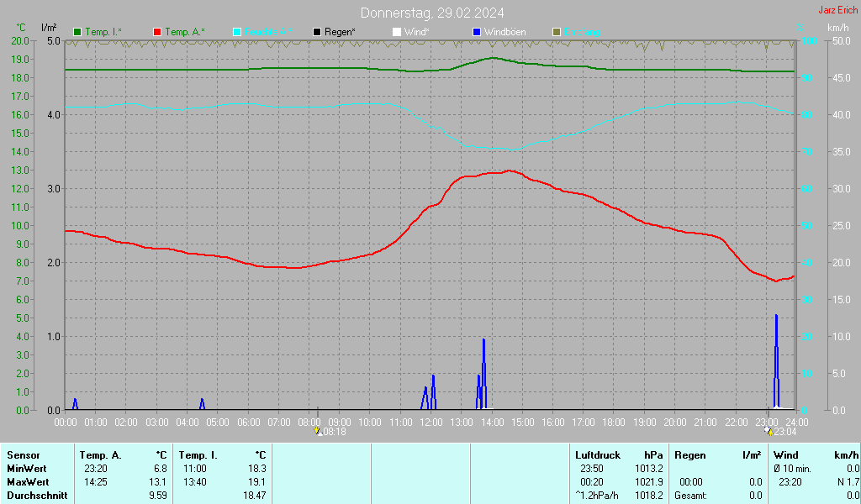Screen dimensions: 861x504
Task: Click the MaxWert row label
Action: pyautogui.click(x=28, y=482)
